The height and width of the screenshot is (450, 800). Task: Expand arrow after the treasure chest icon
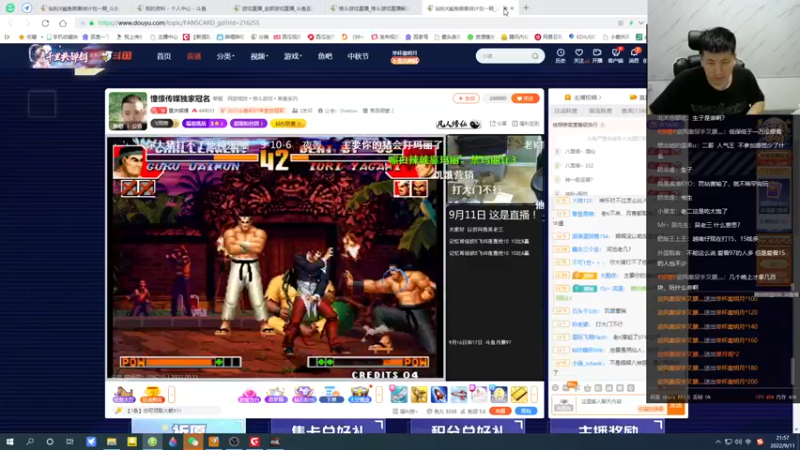(379, 394)
